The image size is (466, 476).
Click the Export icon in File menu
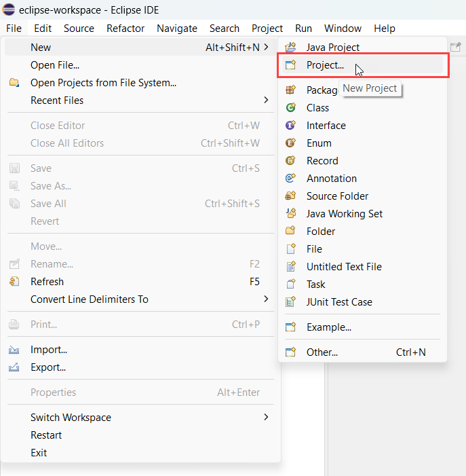14,367
